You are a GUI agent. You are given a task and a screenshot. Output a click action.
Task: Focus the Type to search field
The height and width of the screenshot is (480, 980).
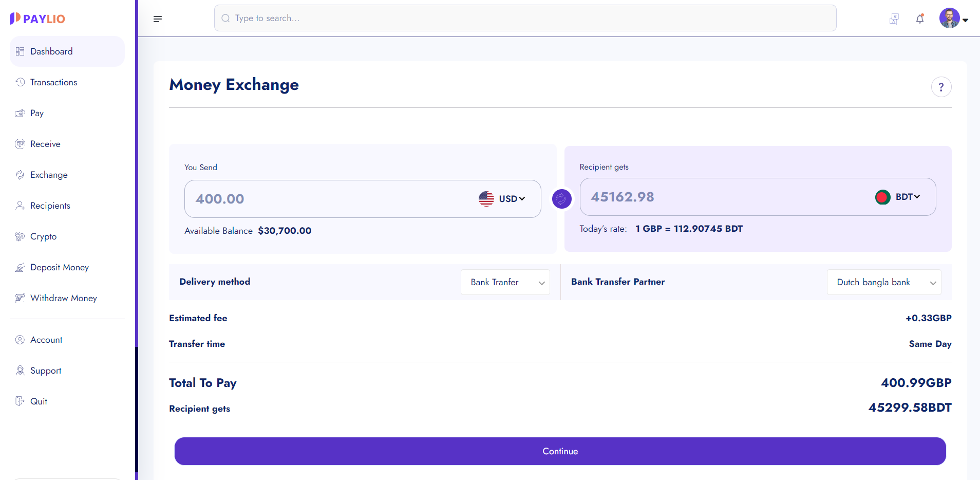pos(525,19)
